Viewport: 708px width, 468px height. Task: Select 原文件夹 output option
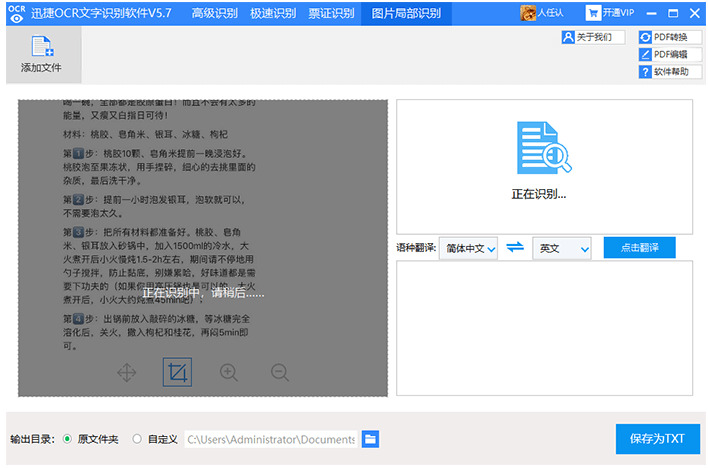(67, 439)
